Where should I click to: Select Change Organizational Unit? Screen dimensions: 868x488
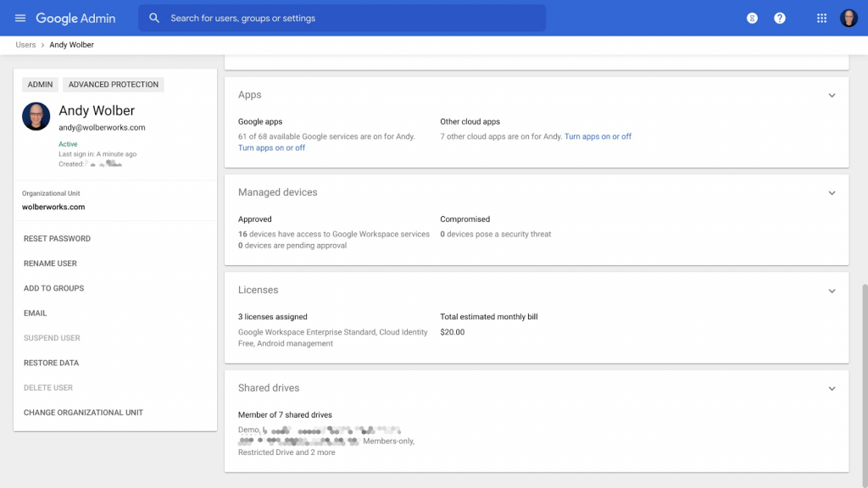tap(83, 413)
